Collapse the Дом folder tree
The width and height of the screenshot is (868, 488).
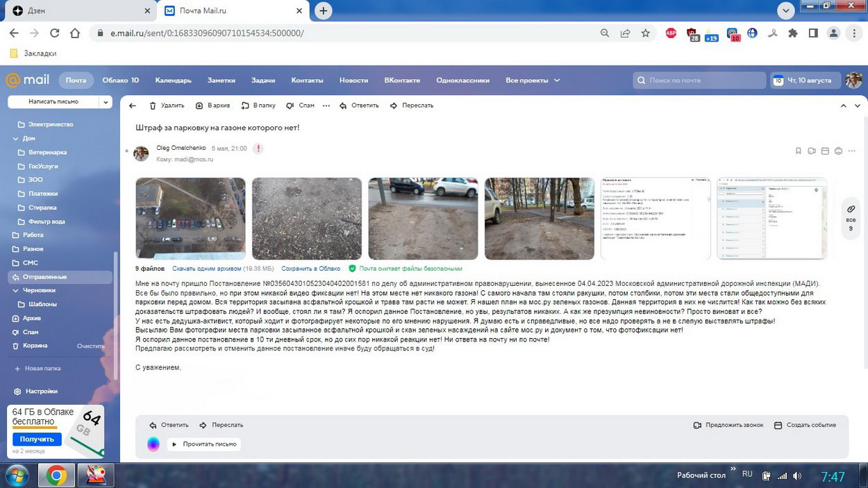coord(16,138)
